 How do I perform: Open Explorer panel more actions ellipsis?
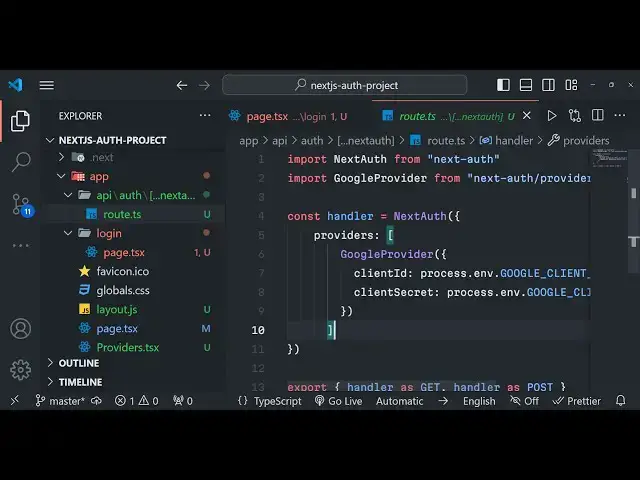[x=205, y=116]
